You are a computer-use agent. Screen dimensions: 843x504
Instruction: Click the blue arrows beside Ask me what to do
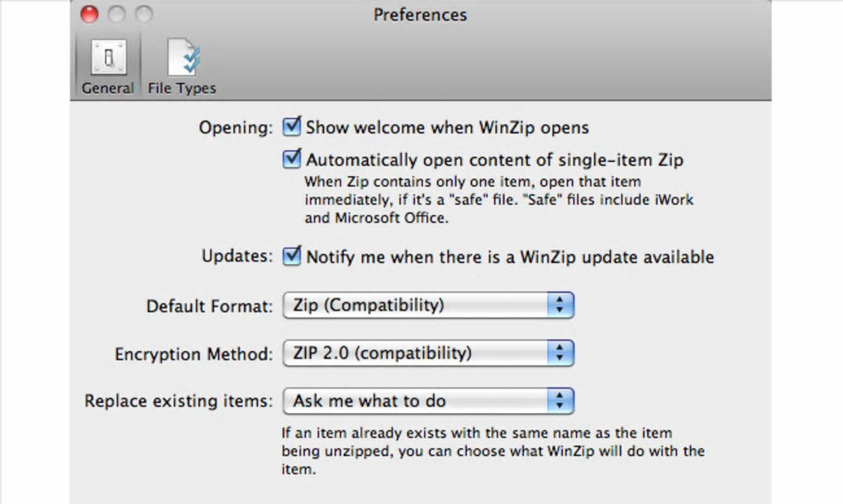point(560,402)
